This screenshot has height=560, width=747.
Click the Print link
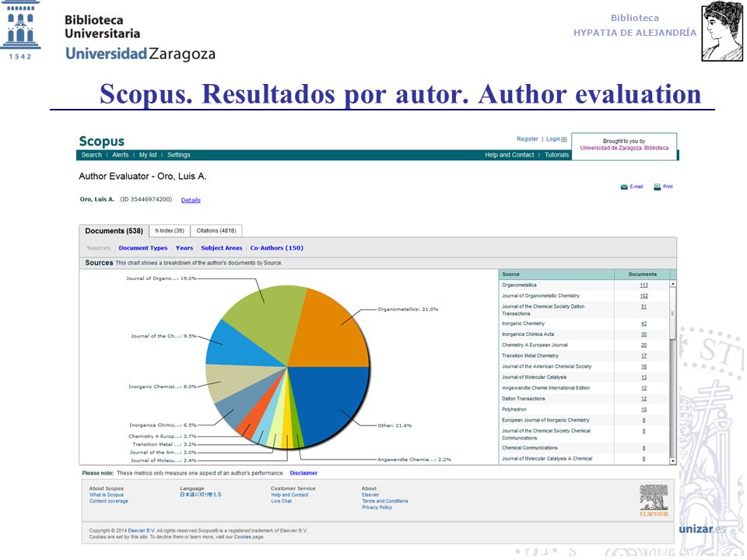click(668, 187)
